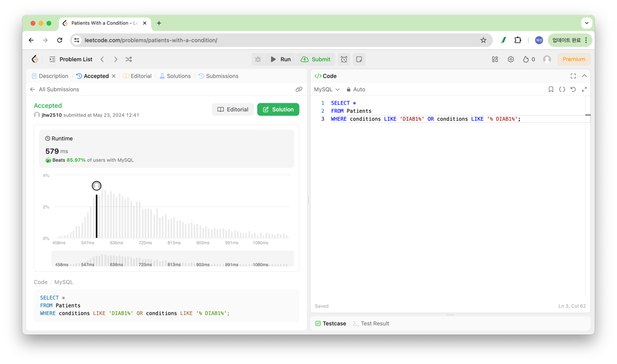This screenshot has height=364, width=617.
Task: Run the code
Action: pyautogui.click(x=281, y=59)
